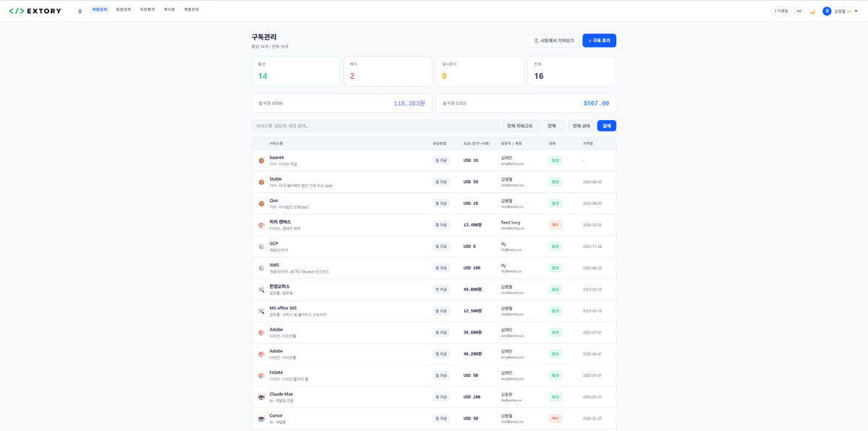
Task: Click the user avatar in header
Action: (x=827, y=11)
